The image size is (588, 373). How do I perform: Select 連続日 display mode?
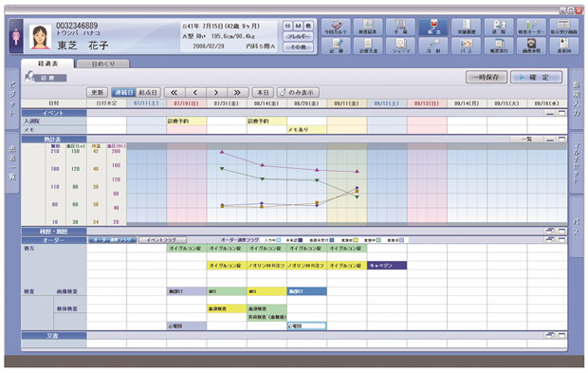(x=124, y=92)
